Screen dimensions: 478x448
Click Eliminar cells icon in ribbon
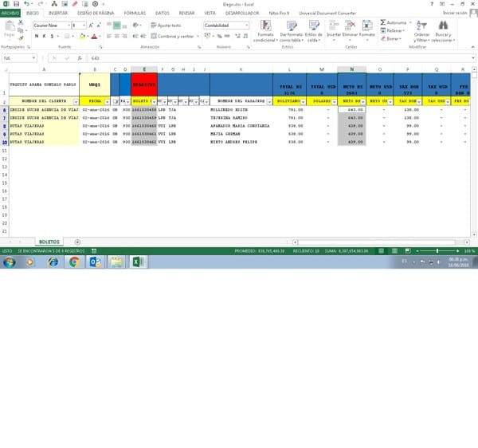[350, 26]
